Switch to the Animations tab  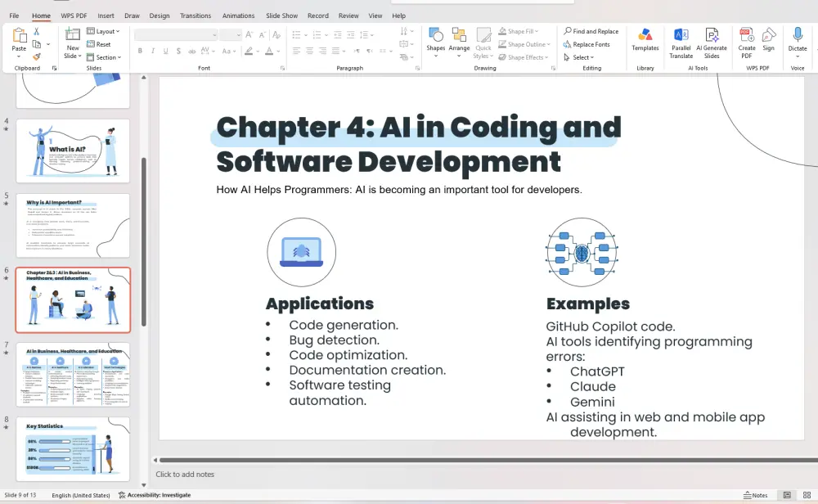click(238, 16)
